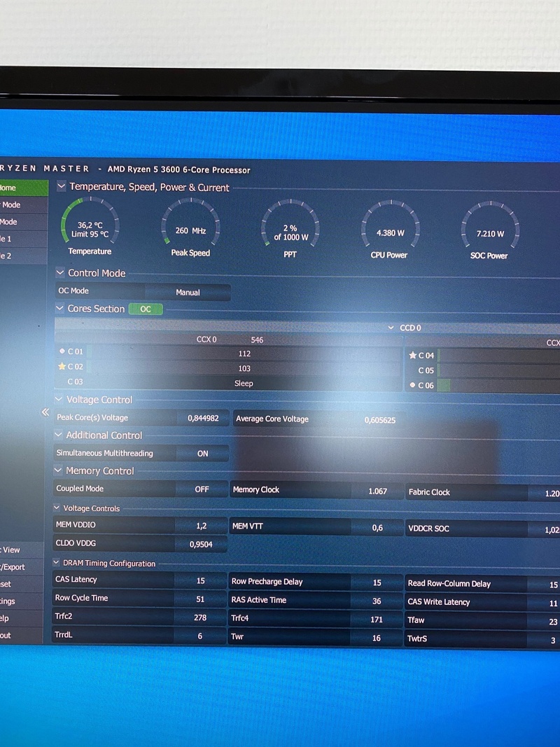Select the C 03 Sleep core bar
The width and height of the screenshot is (560, 747).
[244, 383]
